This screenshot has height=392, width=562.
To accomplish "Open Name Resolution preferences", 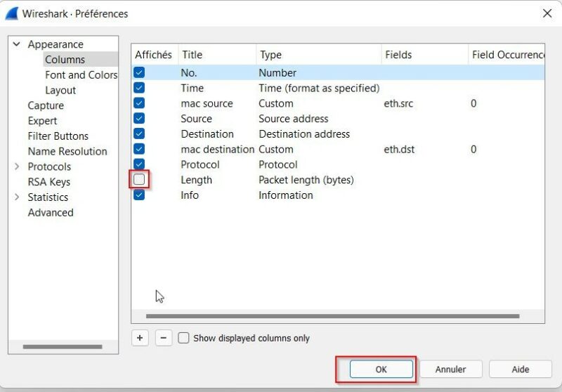I will pyautogui.click(x=67, y=151).
